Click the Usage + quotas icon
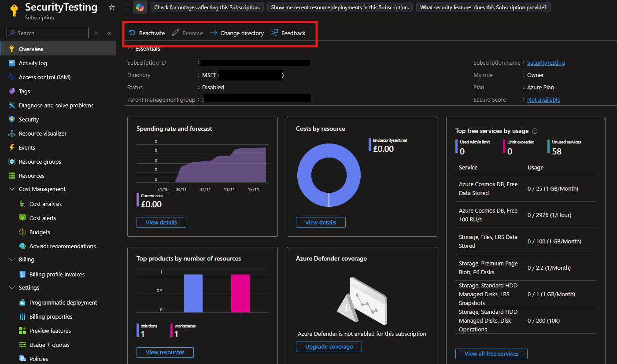This screenshot has width=617, height=364. coord(22,345)
